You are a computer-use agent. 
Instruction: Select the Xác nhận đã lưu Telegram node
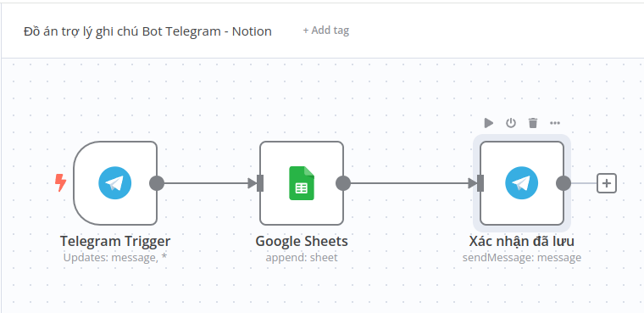522,183
